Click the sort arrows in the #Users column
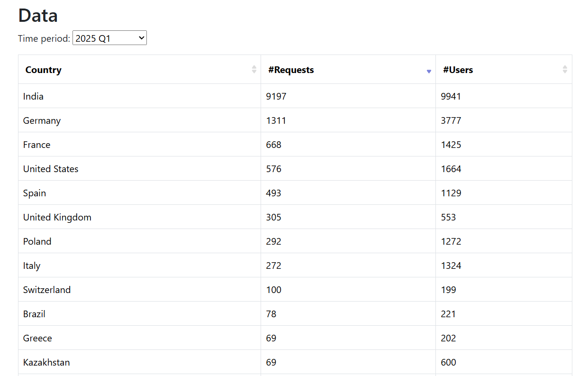Viewport: 588px width, 376px height. [565, 70]
